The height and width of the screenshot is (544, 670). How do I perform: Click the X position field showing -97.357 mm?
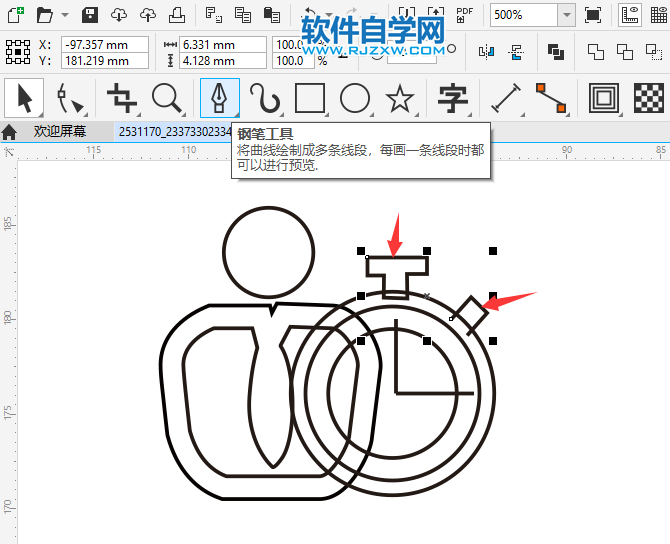(x=105, y=44)
